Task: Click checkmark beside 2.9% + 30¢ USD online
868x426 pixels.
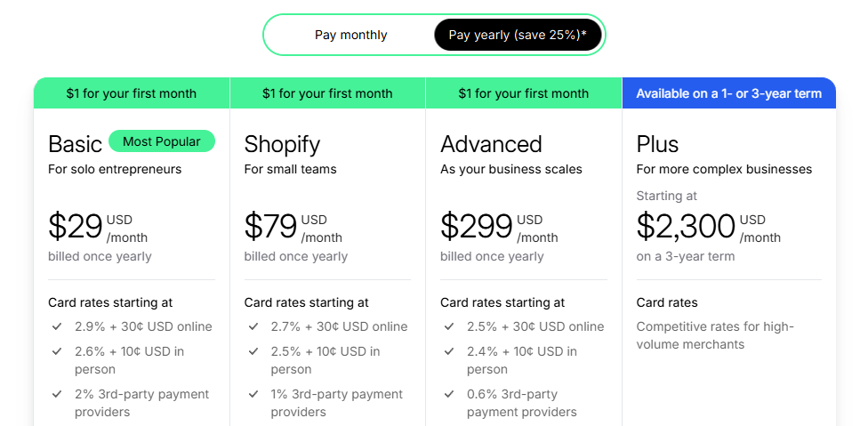Action: 57,326
